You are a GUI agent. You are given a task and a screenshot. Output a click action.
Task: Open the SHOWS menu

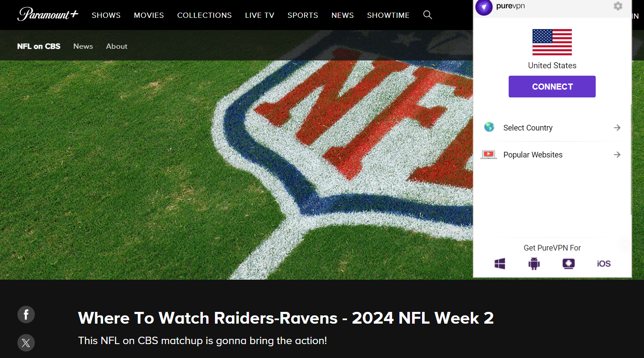pyautogui.click(x=106, y=15)
